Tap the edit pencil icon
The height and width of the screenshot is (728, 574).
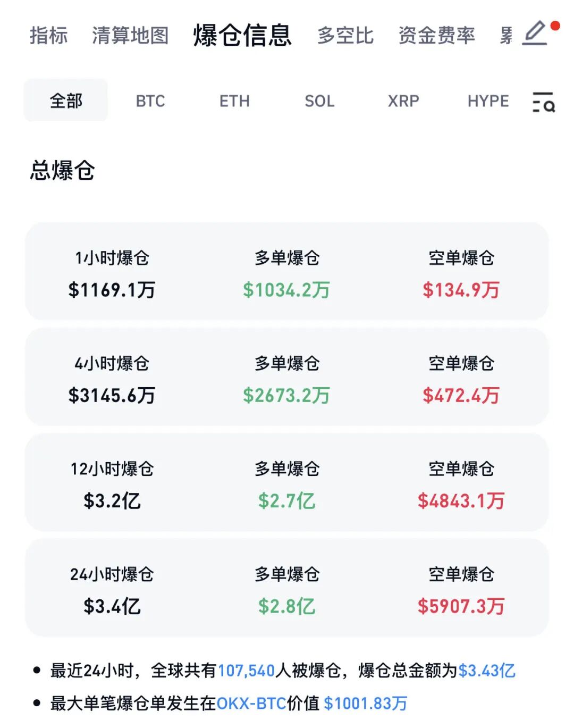click(x=536, y=33)
